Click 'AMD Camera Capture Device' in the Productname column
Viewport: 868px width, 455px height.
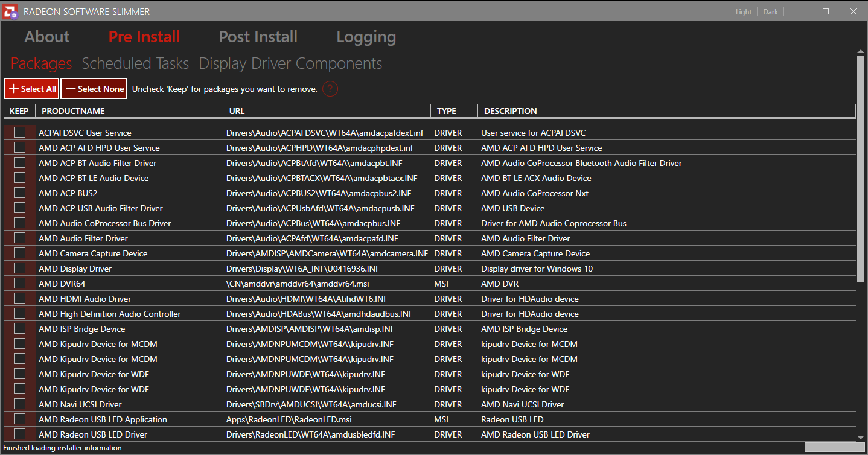point(93,253)
